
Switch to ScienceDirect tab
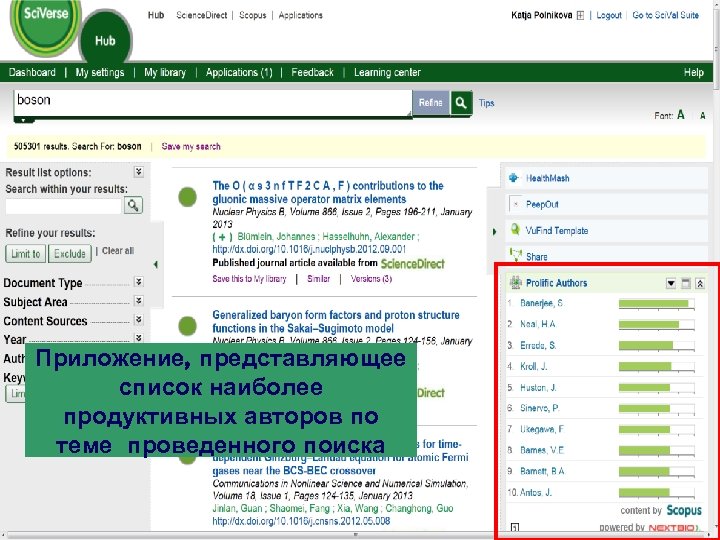click(x=202, y=15)
